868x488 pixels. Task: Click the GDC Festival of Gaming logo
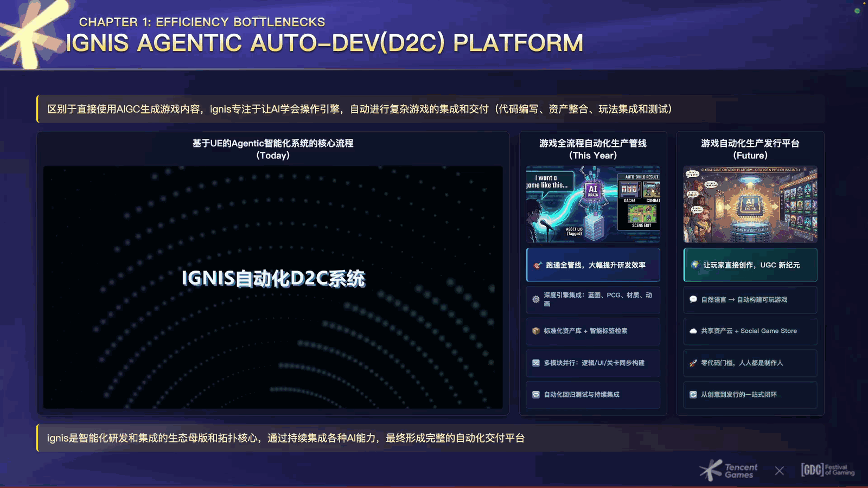pos(828,470)
